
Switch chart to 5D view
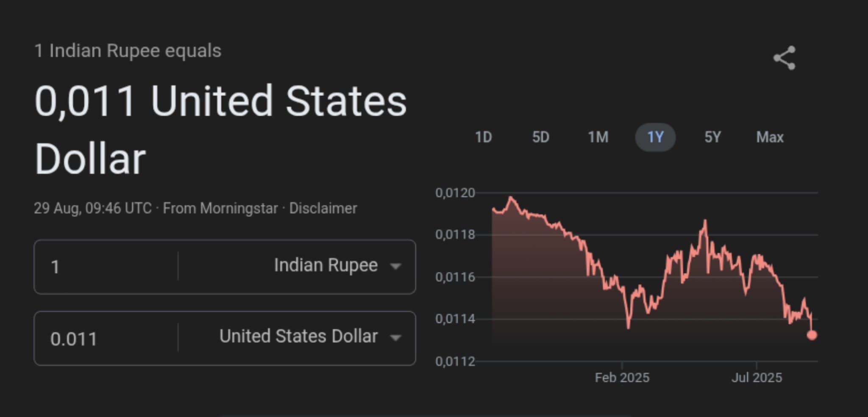click(x=541, y=137)
